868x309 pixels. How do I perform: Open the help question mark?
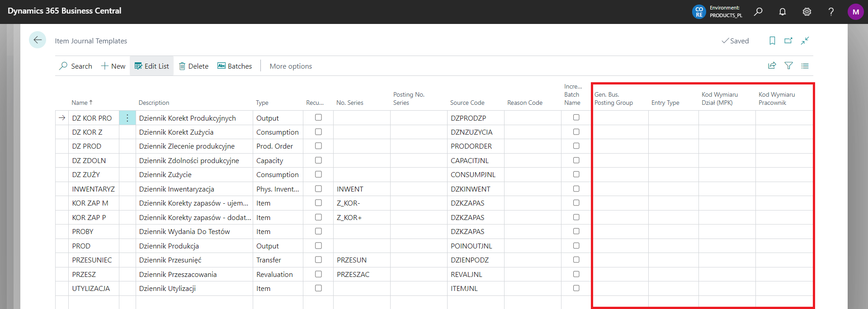[x=831, y=12]
